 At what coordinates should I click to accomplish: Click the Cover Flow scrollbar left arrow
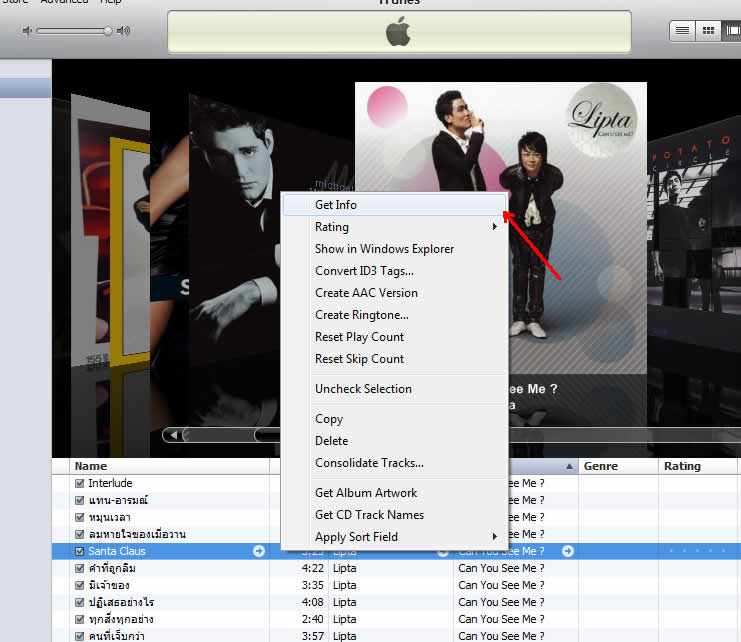pos(173,435)
